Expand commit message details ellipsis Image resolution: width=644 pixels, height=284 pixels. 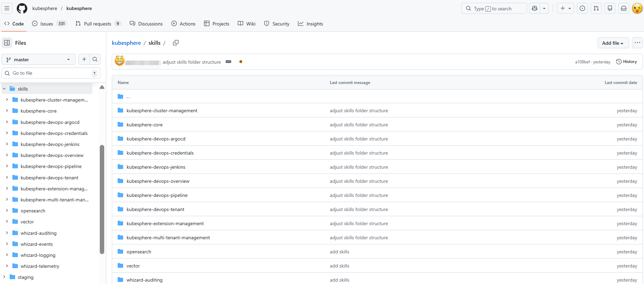coord(228,62)
